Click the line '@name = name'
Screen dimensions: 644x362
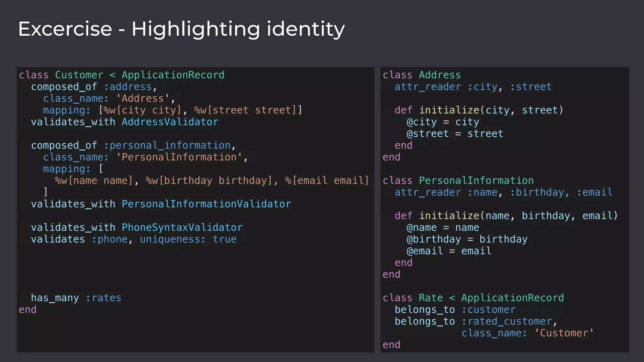[443, 228]
